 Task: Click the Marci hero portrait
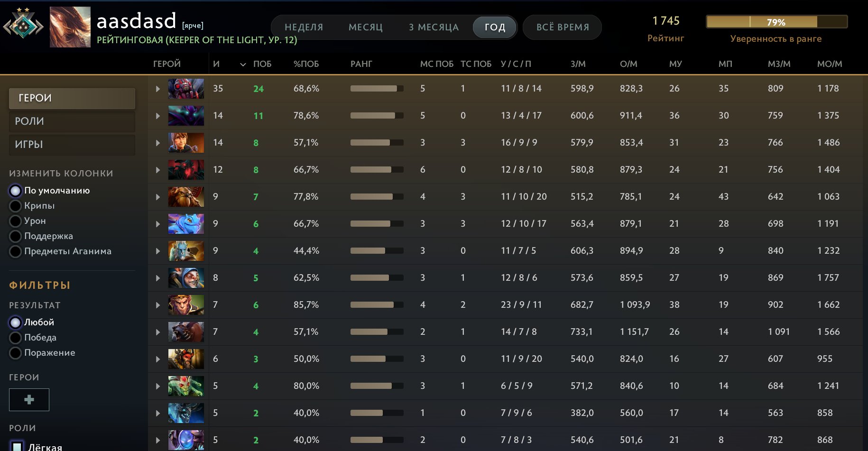pos(186,143)
